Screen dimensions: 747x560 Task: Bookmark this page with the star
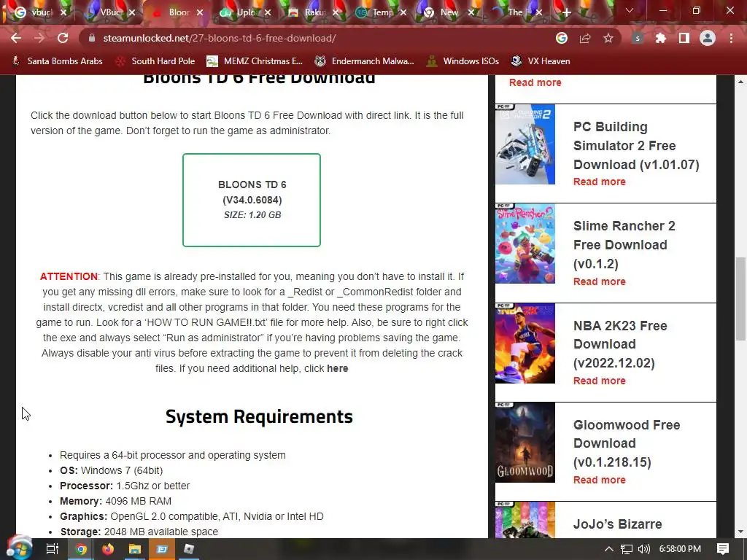(x=608, y=38)
